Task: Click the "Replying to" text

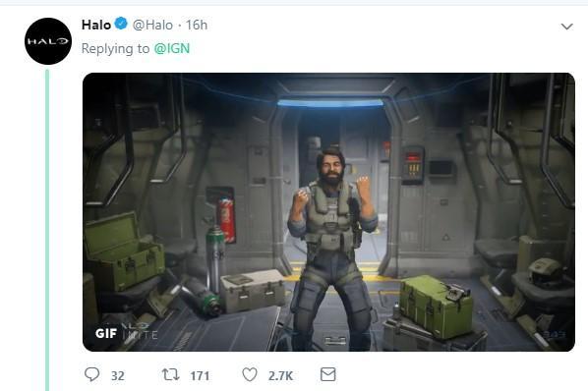Action: pyautogui.click(x=115, y=48)
